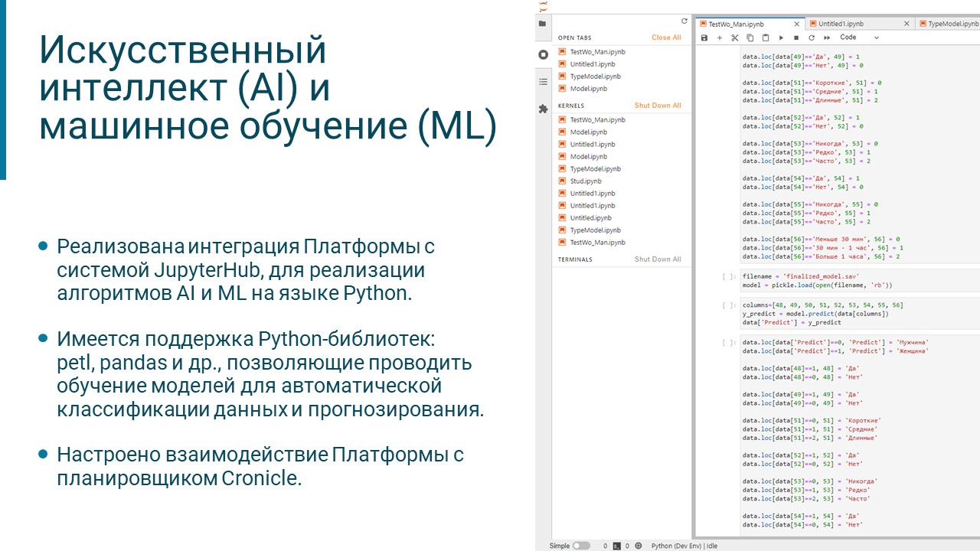This screenshot has width=980, height=551.
Task: Paste cell using clipboard icon
Action: [766, 37]
